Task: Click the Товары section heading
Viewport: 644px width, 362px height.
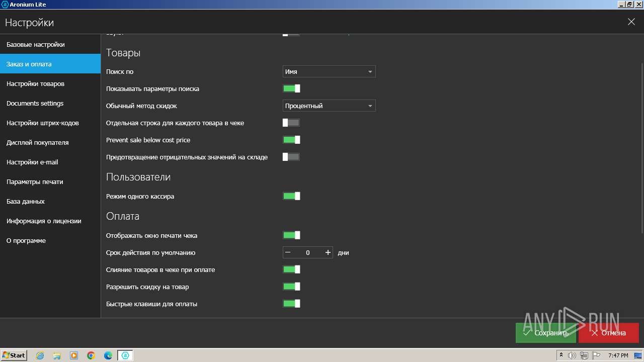Action: 123,53
